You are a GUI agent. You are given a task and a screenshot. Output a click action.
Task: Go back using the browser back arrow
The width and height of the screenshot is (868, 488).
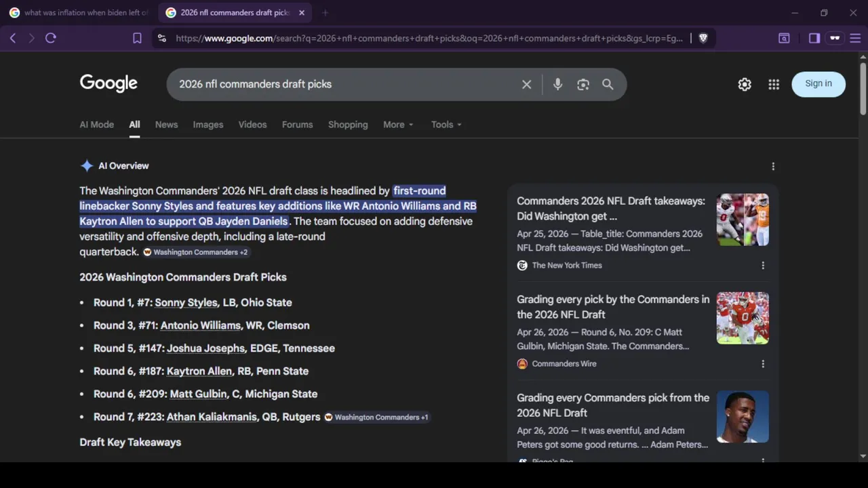(13, 39)
